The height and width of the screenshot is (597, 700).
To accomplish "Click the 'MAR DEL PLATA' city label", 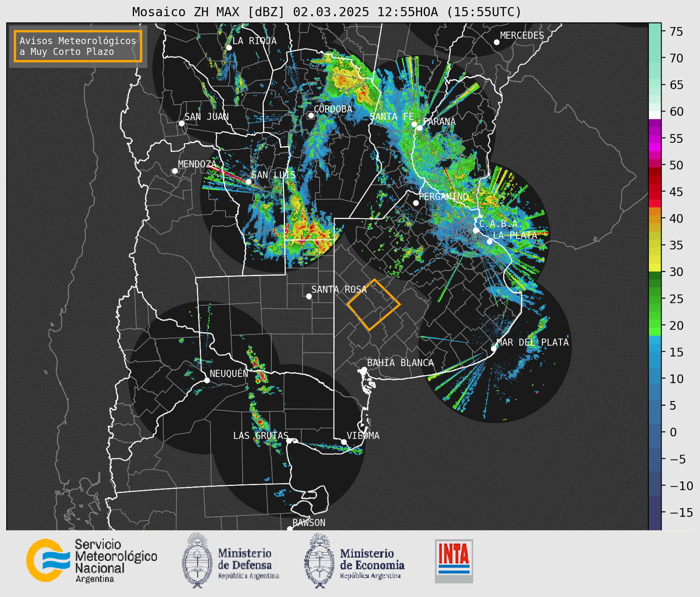I will pos(532,342).
